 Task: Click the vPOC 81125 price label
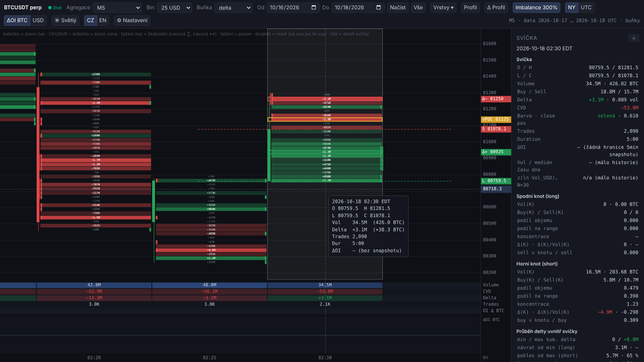point(496,119)
